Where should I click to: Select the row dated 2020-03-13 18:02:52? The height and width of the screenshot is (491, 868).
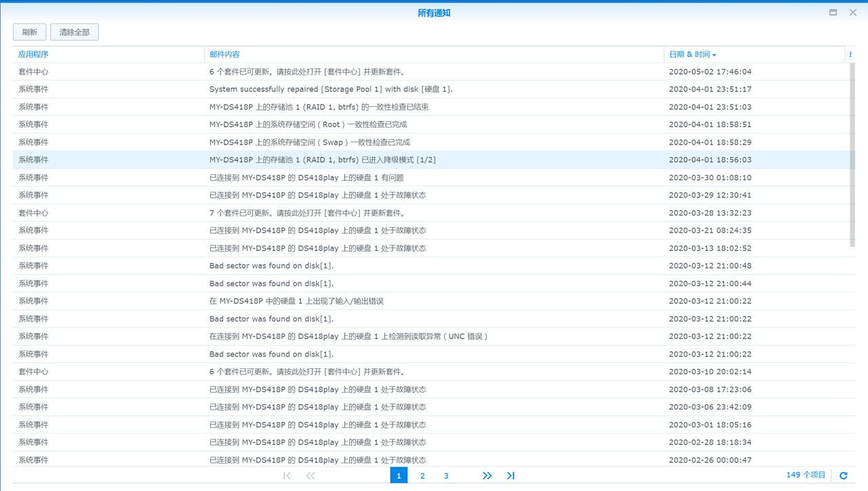[x=431, y=248]
